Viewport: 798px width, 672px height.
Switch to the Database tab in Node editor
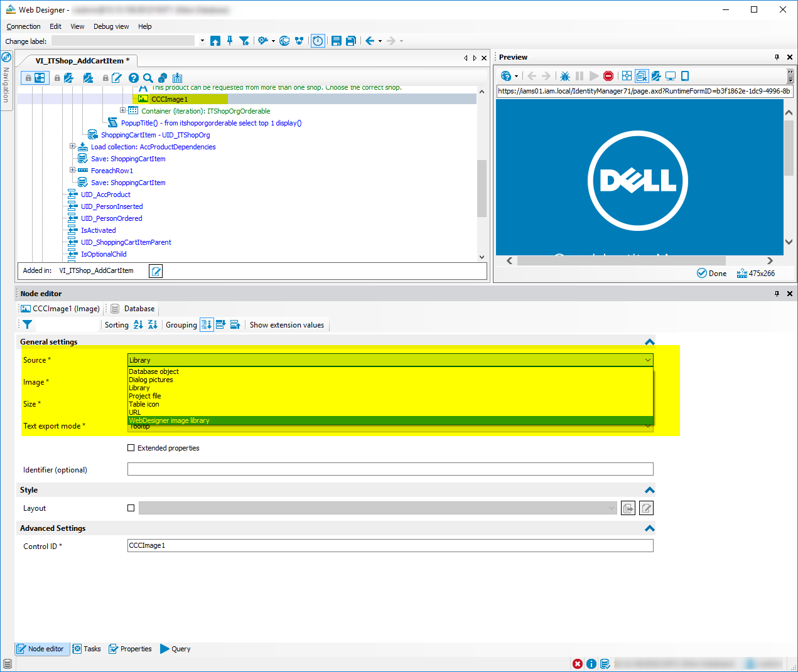pyautogui.click(x=133, y=309)
